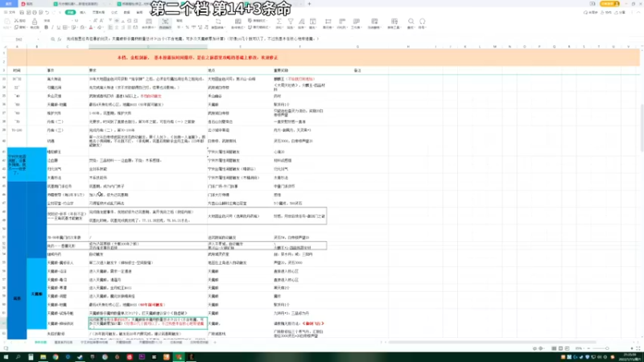This screenshot has width=644, height=362.
Task: Open the File menu
Action: coord(10,13)
